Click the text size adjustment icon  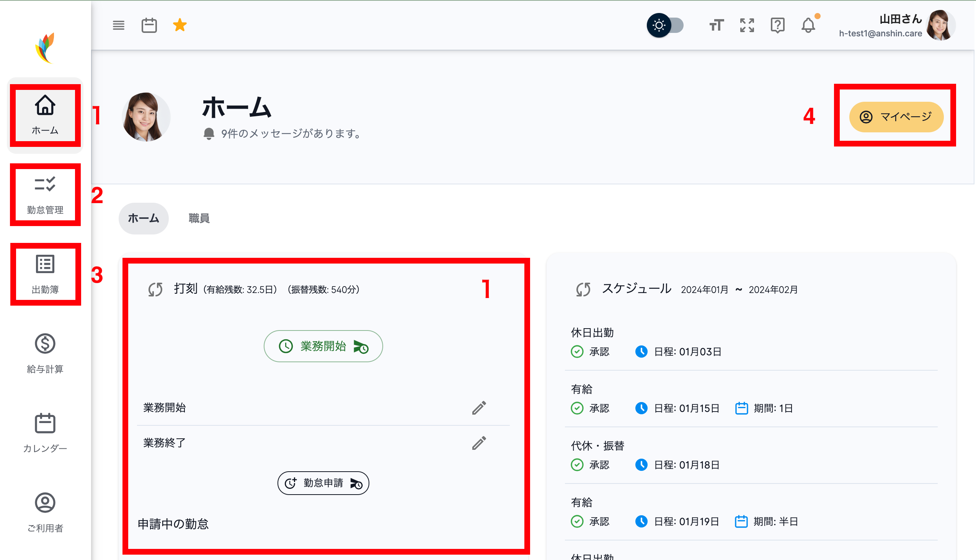pos(716,25)
